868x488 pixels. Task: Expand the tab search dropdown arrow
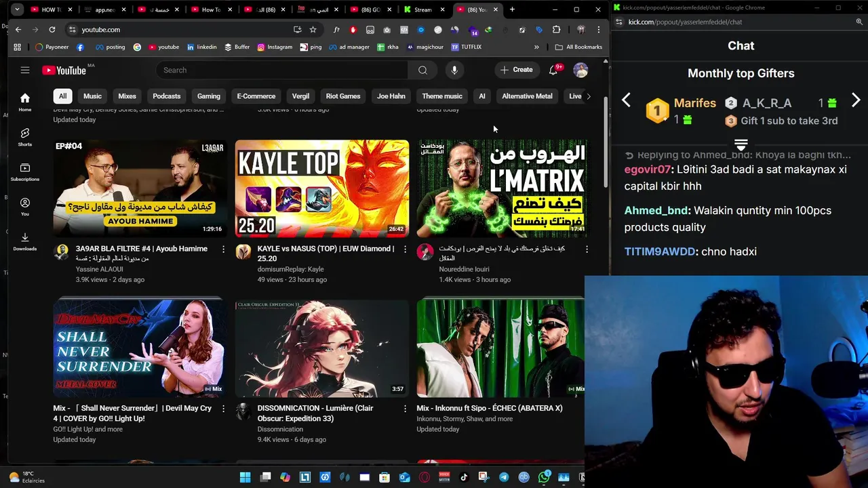(17, 9)
